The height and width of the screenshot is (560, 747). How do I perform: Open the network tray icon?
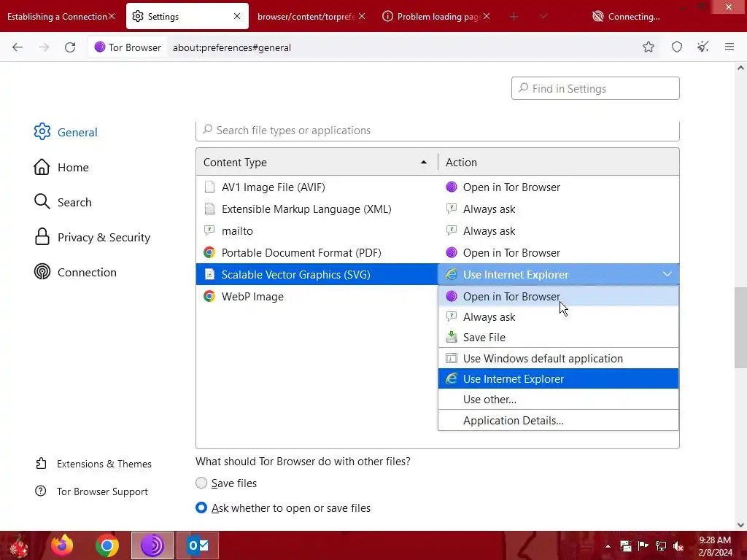coord(661,546)
